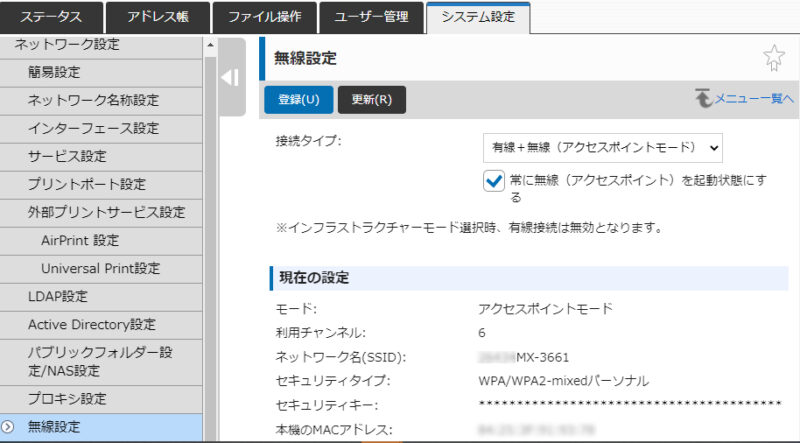This screenshot has width=800, height=443.
Task: Switch to the ステータス tab
Action: click(51, 17)
